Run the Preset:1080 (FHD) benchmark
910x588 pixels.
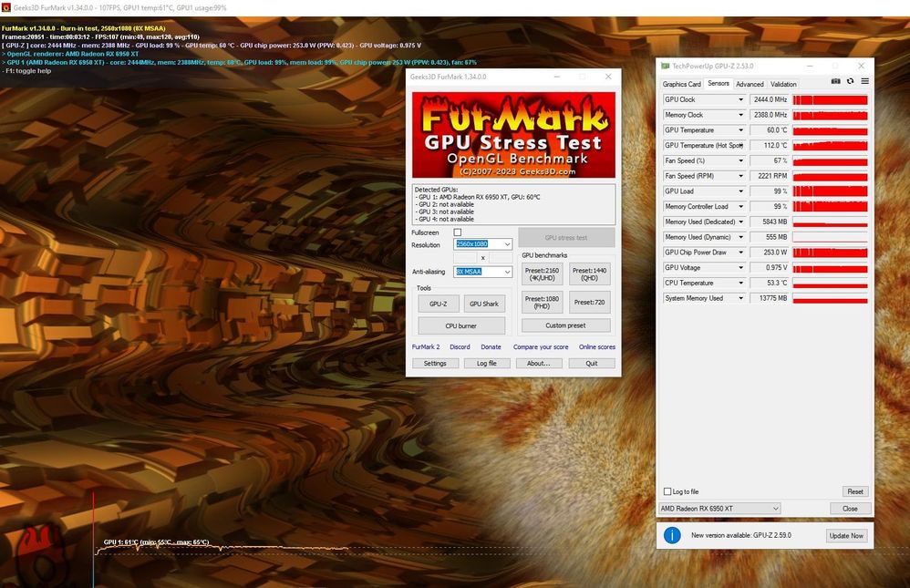tap(542, 303)
